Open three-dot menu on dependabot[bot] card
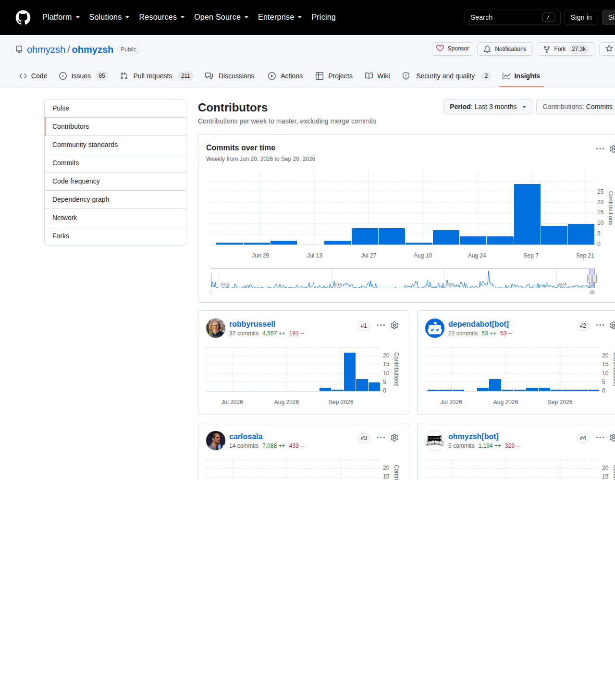615x700 pixels. pyautogui.click(x=600, y=325)
